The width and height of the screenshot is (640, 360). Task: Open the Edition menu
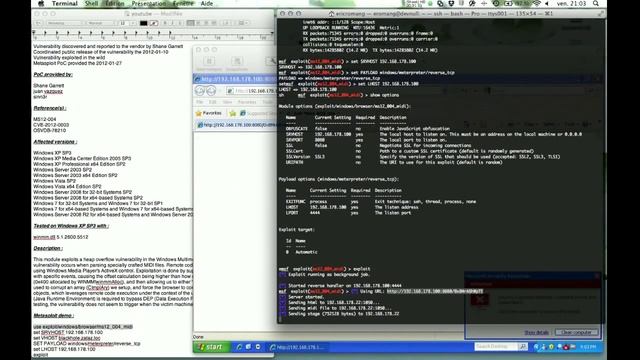coord(115,3)
